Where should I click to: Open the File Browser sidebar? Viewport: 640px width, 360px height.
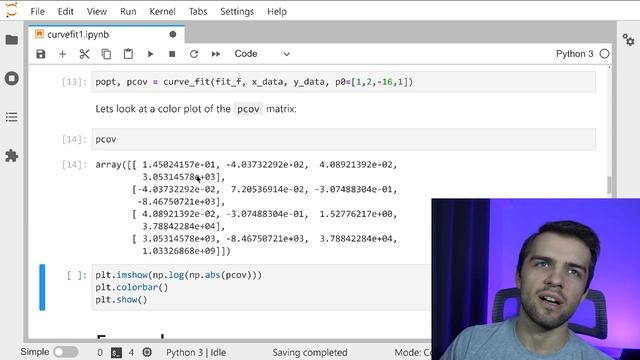point(12,40)
